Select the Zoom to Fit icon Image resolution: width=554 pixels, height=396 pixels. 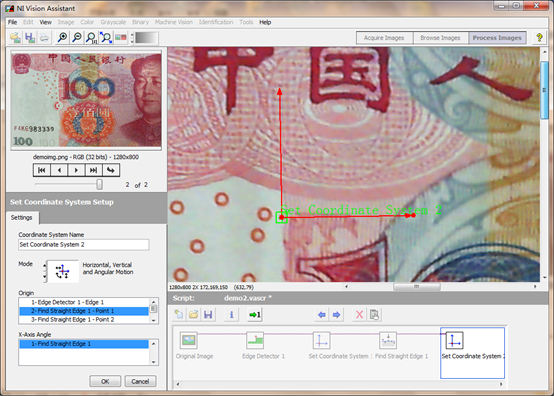click(x=106, y=37)
